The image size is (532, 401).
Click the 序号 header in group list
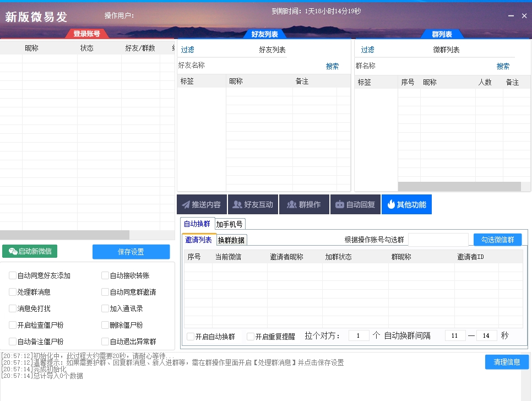(408, 82)
